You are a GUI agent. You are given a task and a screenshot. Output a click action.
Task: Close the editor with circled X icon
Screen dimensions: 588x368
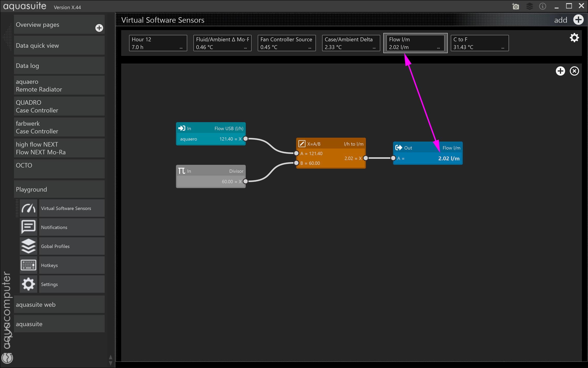(x=574, y=71)
